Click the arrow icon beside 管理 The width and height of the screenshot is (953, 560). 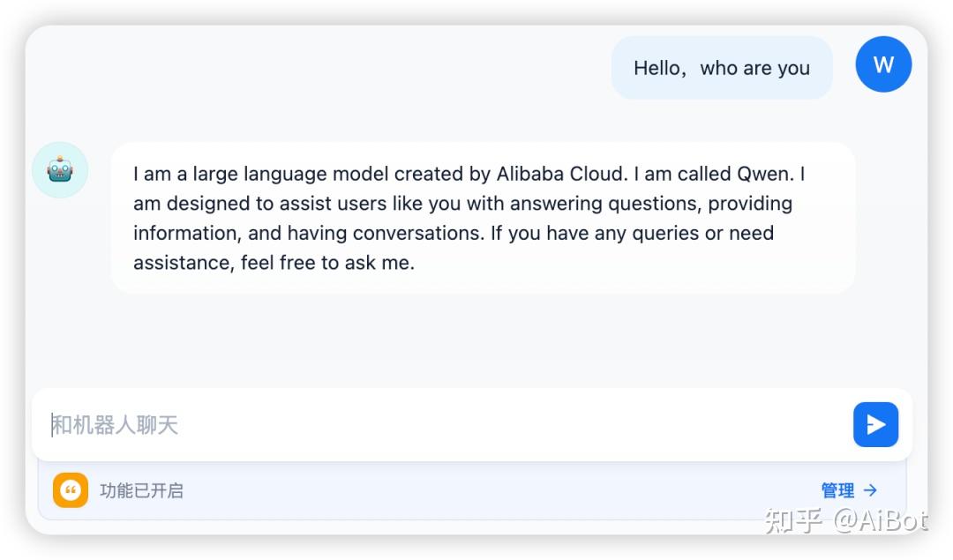(x=871, y=490)
